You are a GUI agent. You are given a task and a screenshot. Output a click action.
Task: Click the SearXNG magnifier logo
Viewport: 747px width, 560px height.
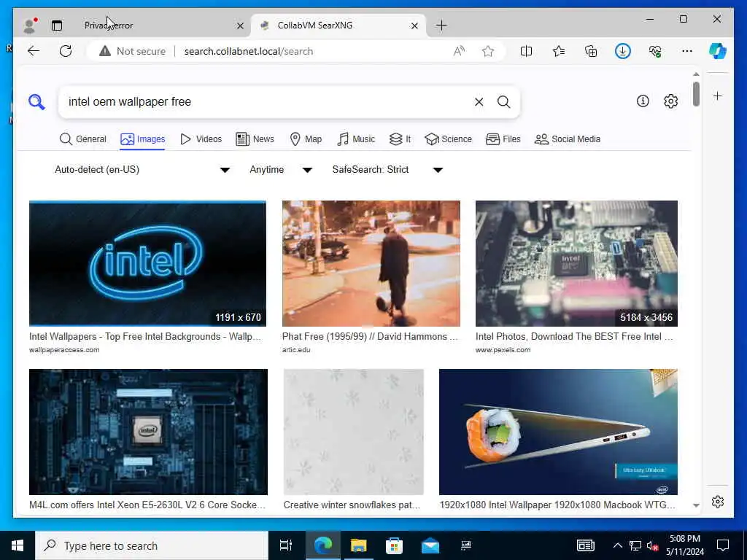[36, 102]
